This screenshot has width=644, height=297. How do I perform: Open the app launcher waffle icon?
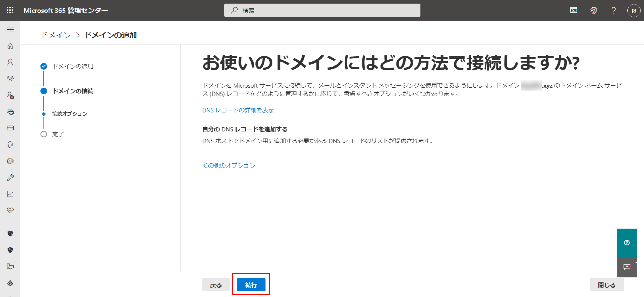[x=10, y=10]
